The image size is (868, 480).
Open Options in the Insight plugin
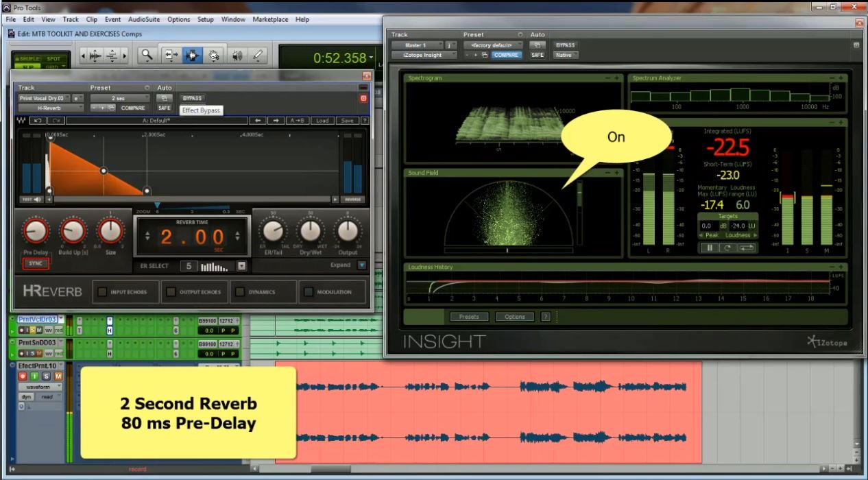click(515, 316)
